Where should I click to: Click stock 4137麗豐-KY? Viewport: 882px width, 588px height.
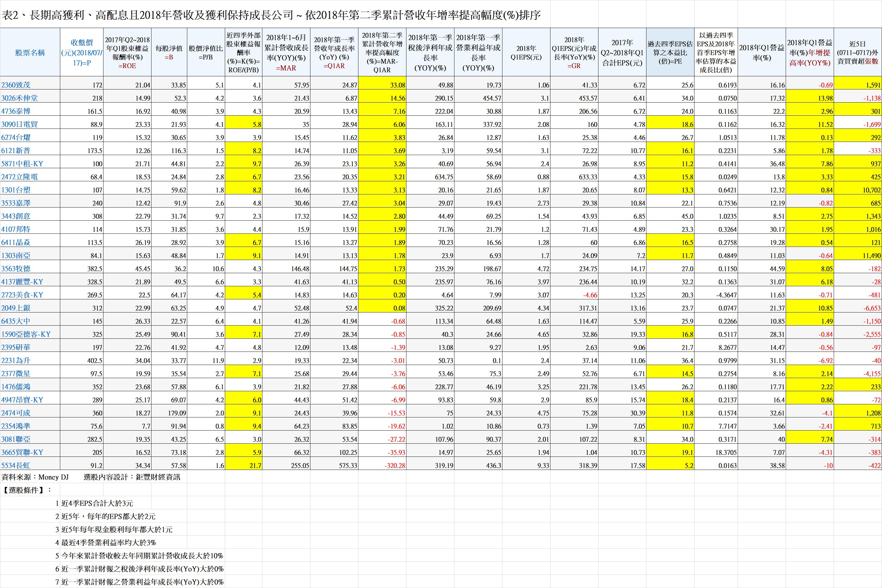pyautogui.click(x=22, y=282)
